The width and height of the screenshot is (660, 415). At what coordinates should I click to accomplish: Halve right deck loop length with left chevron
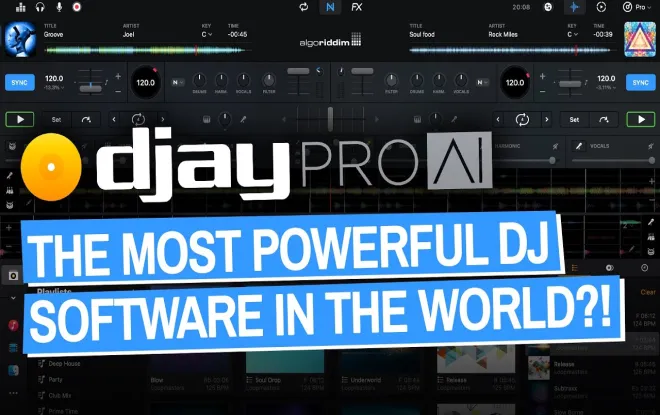pyautogui.click(x=498, y=120)
